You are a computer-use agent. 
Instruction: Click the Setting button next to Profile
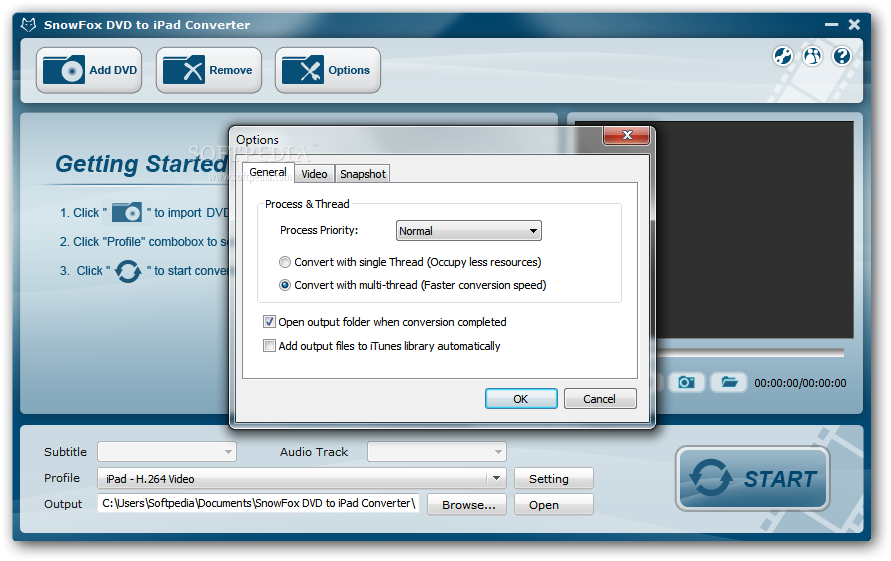pos(554,479)
